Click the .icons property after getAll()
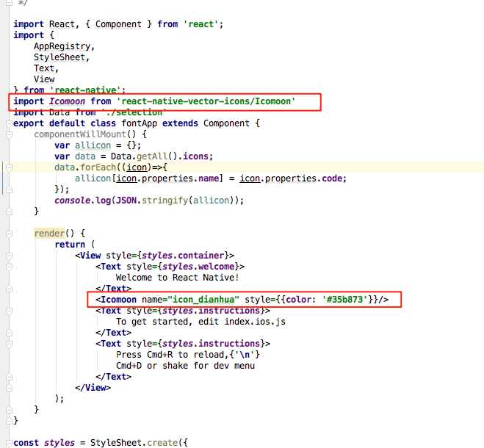 195,156
